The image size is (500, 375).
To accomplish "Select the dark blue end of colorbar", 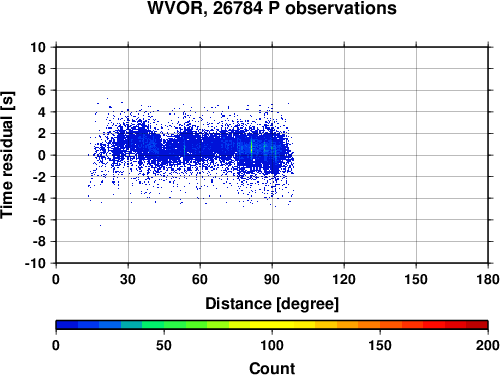I will (x=67, y=325).
